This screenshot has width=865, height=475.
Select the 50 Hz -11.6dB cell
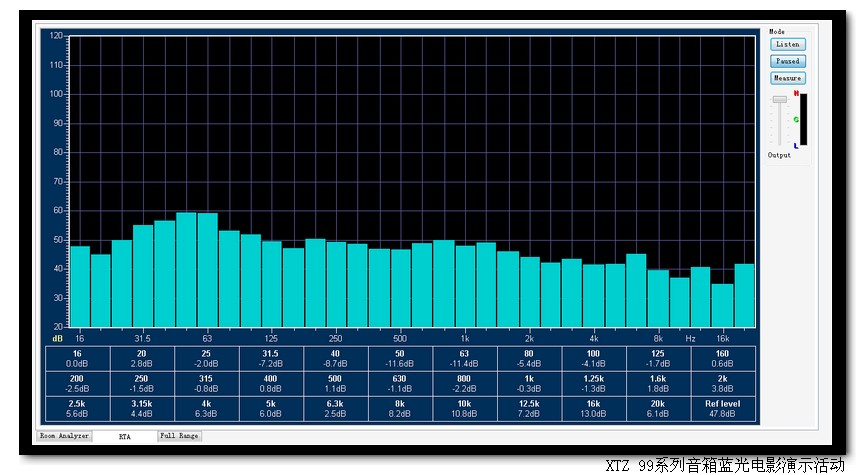click(401, 359)
